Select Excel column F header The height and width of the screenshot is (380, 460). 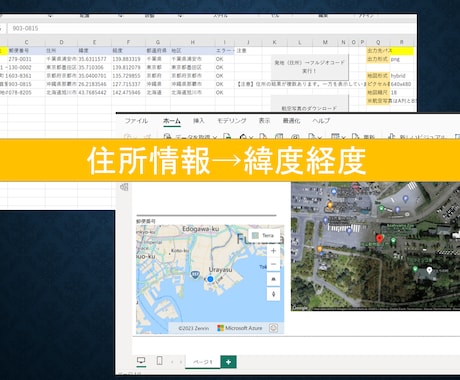click(x=128, y=42)
